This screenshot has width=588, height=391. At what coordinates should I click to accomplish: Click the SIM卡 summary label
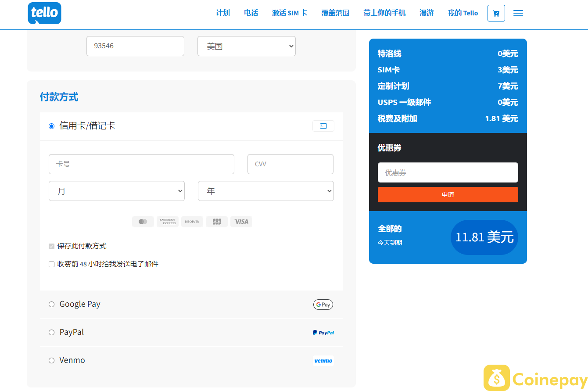tap(389, 70)
